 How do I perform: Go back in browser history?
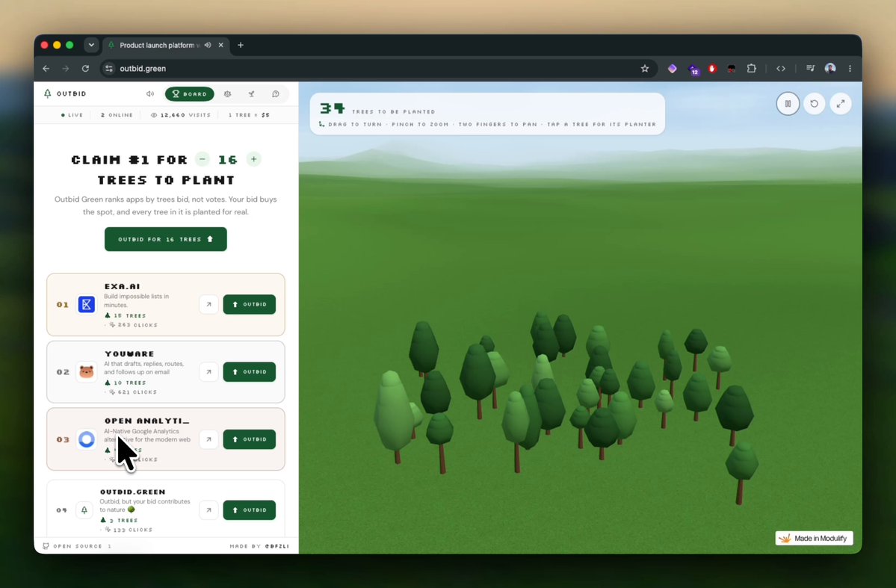point(46,69)
